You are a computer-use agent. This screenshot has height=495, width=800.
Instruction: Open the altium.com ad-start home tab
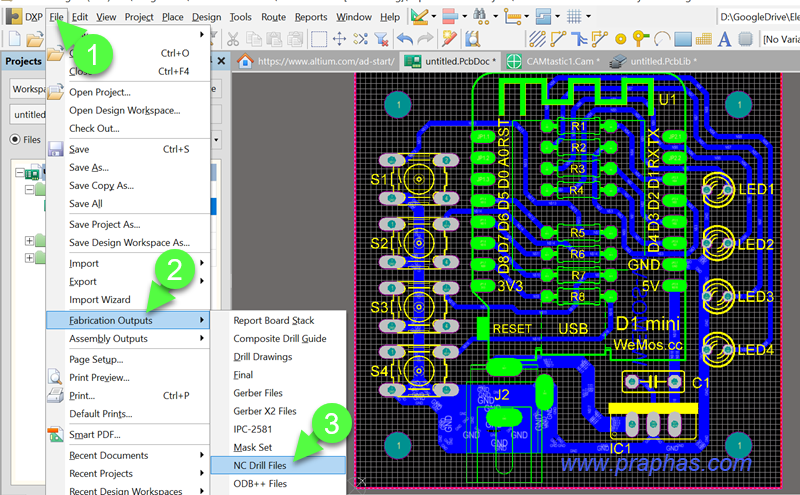(316, 61)
